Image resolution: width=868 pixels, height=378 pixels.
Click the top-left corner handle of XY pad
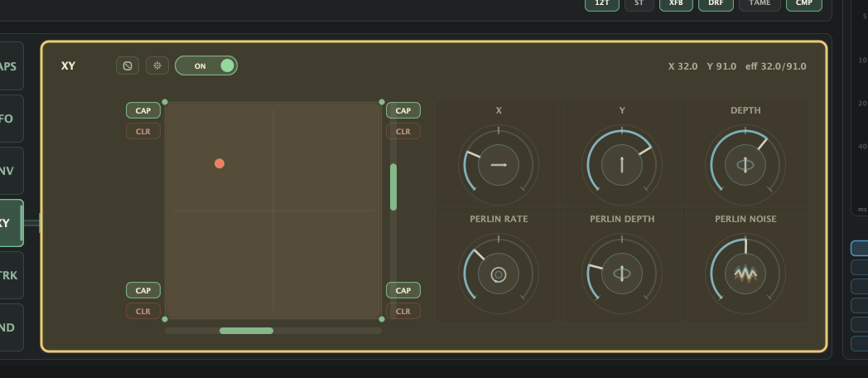point(165,102)
